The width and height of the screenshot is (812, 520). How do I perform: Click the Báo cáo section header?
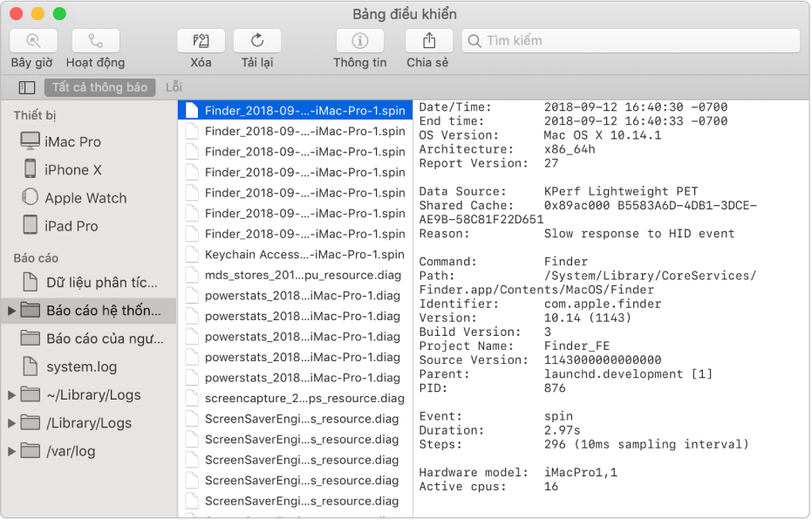(x=36, y=258)
